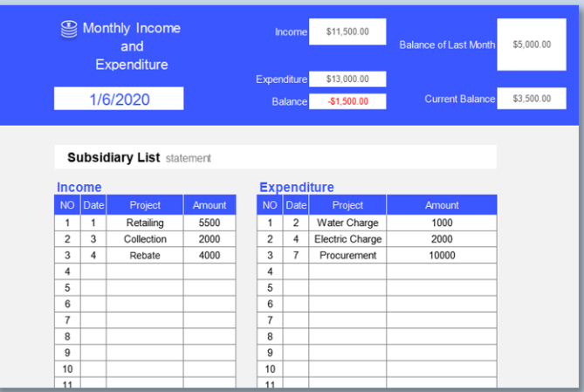Select the Project header in the Income table
Screen dimensions: 584x392
145,205
